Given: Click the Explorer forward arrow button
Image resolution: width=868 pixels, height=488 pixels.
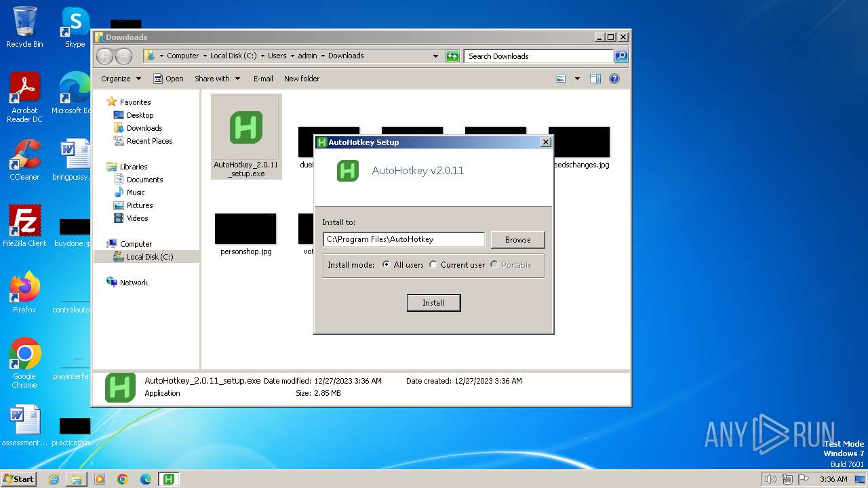Looking at the screenshot, I should tap(123, 56).
